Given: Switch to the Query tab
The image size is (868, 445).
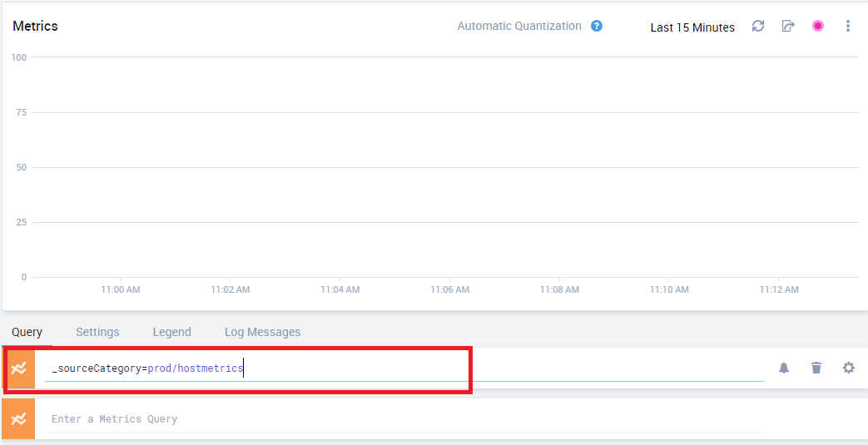Looking at the screenshot, I should coord(27,332).
